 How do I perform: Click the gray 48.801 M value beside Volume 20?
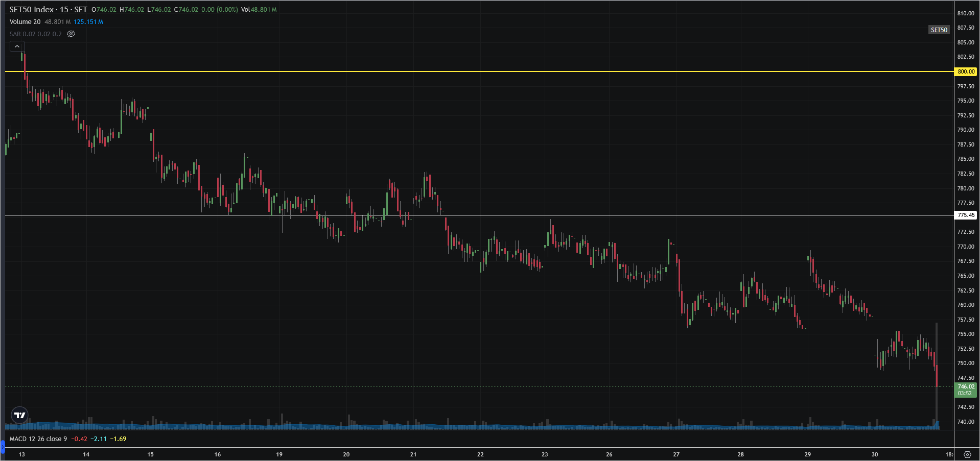pyautogui.click(x=58, y=22)
